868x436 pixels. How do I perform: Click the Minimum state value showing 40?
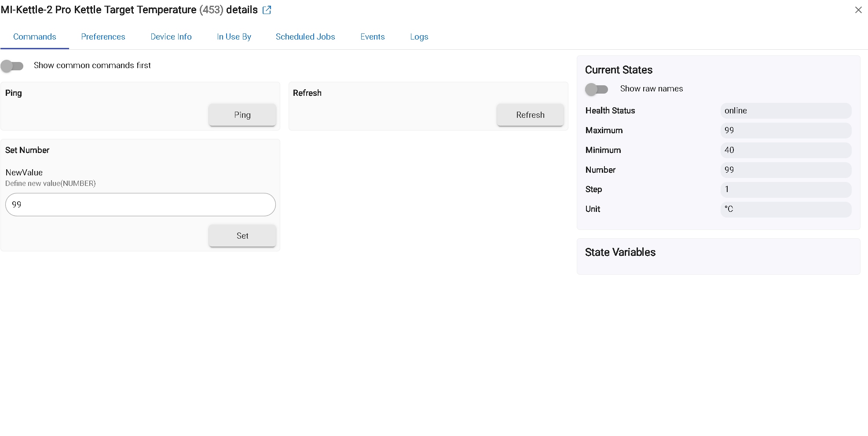(786, 150)
